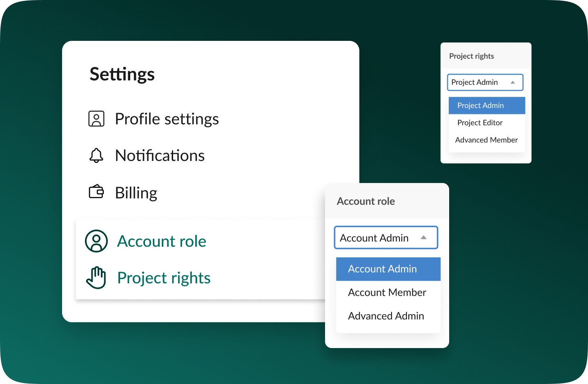Select Account role in the settings list
Screen dimensions: 588x384
pyautogui.click(x=161, y=241)
